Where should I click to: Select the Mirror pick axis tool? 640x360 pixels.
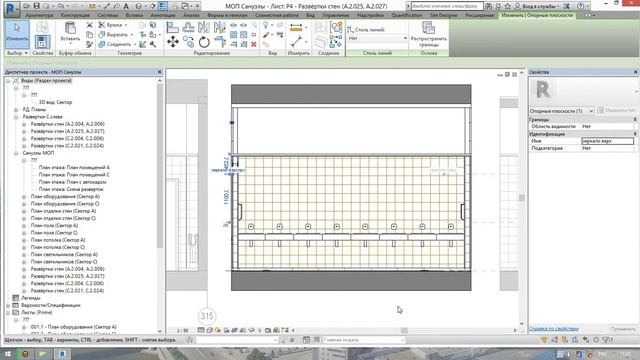(204, 28)
